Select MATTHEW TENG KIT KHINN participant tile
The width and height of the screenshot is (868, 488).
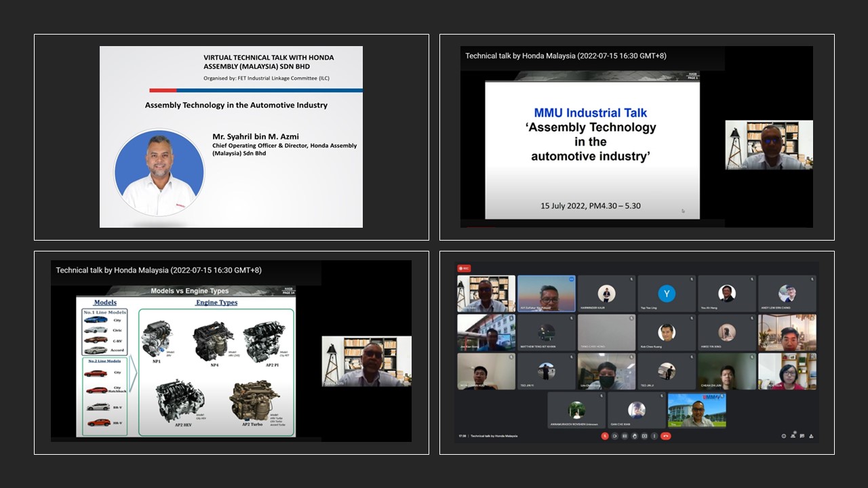click(x=547, y=333)
